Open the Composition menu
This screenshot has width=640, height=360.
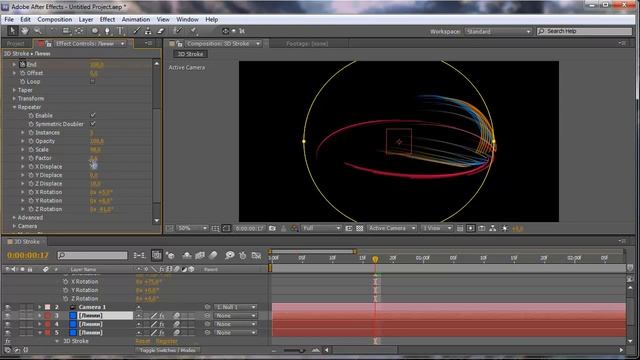(x=54, y=19)
